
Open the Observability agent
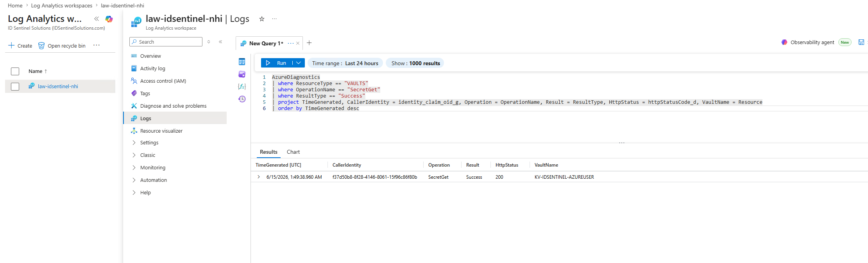tap(808, 42)
